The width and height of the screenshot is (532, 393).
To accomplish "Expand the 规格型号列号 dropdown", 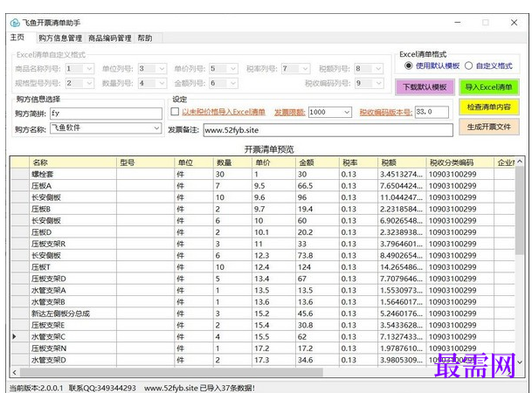I will click(90, 83).
